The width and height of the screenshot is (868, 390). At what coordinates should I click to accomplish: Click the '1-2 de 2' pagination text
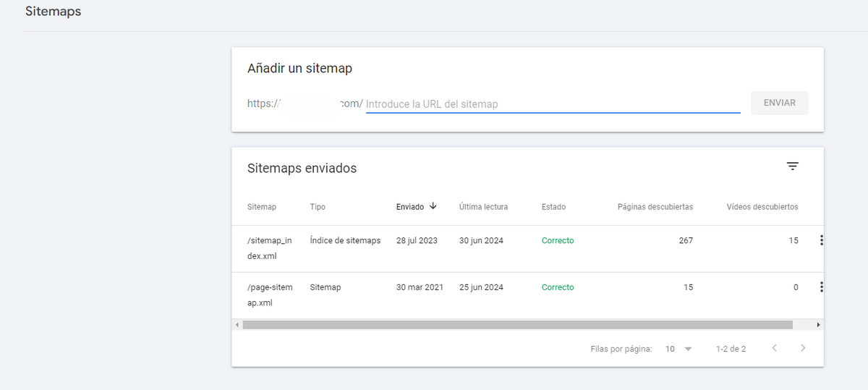coord(731,349)
